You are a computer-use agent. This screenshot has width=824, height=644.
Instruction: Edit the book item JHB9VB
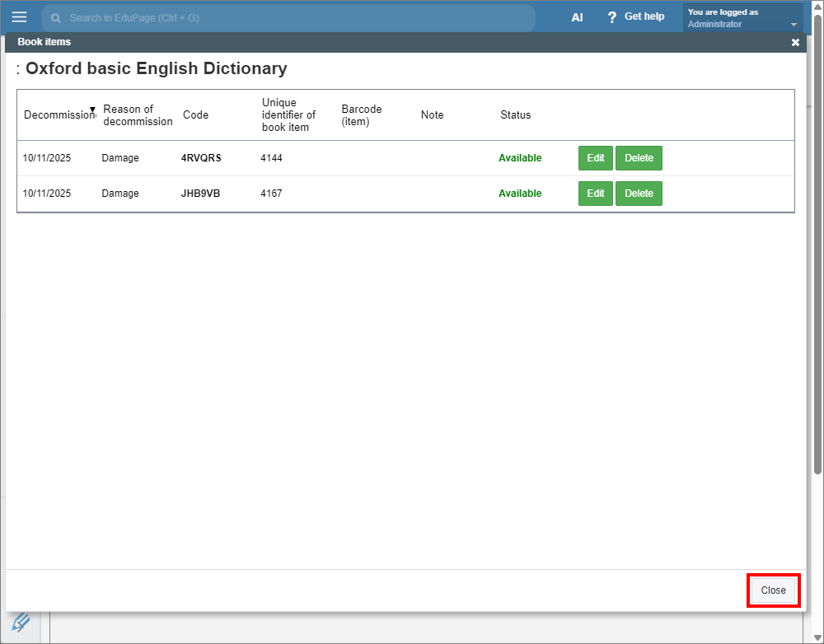click(x=595, y=194)
